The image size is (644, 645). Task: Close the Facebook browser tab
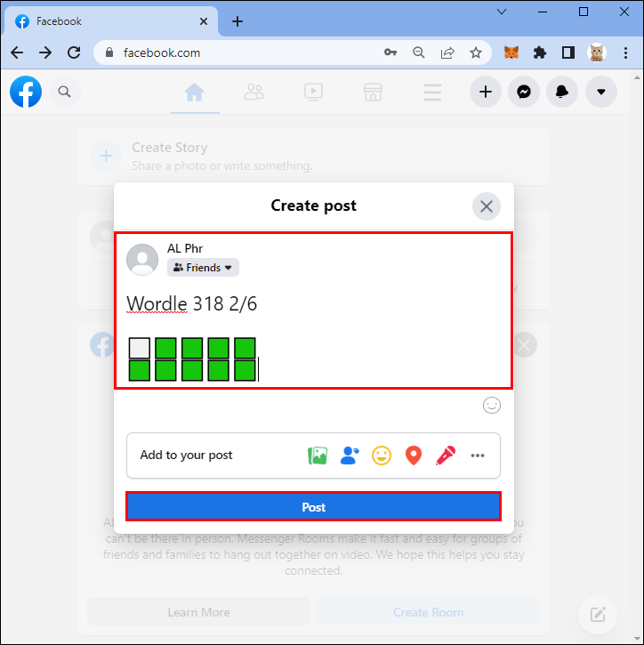203,21
